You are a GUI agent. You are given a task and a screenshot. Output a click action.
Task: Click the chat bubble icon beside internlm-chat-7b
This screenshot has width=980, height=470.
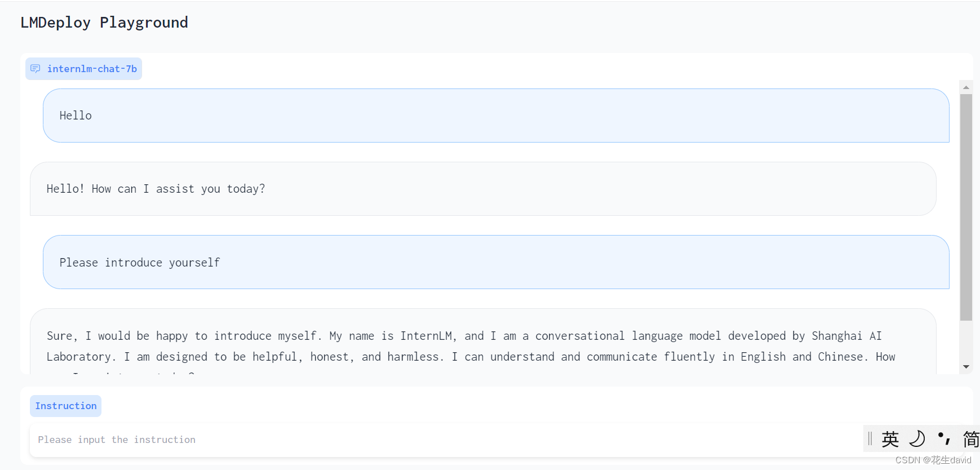click(35, 69)
